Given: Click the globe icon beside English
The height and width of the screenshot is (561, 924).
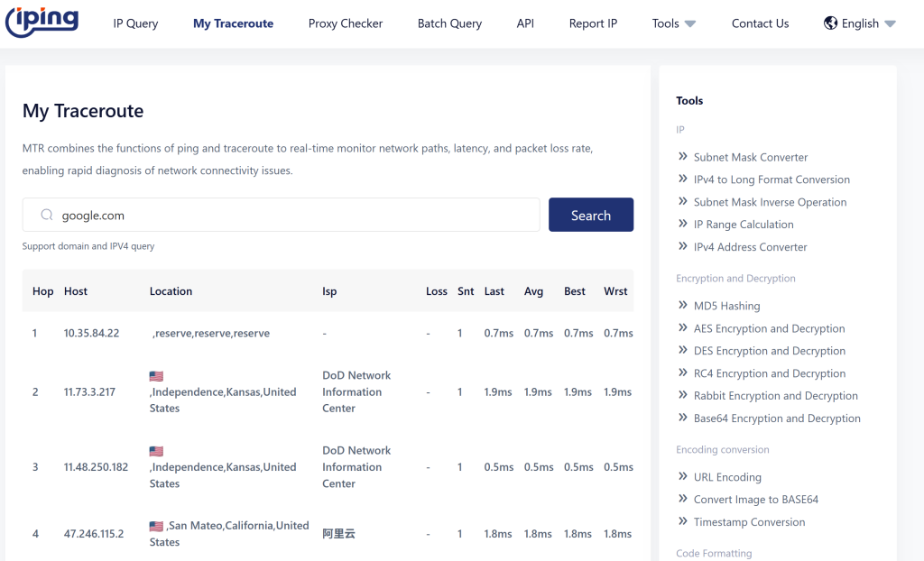Looking at the screenshot, I should (830, 23).
